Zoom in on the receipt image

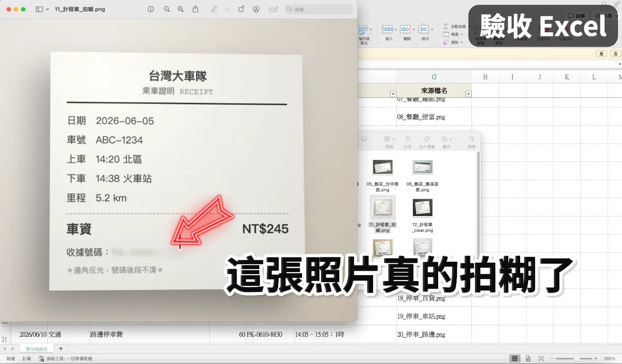(181, 9)
